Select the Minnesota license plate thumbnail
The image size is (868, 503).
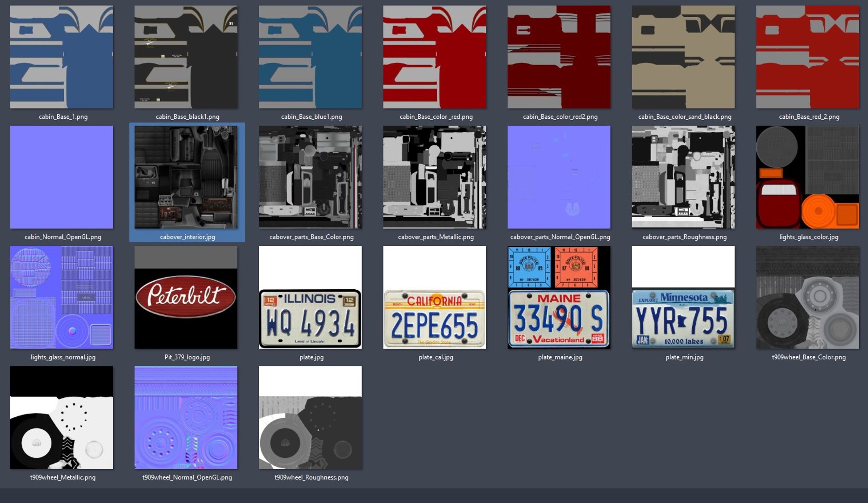point(683,297)
